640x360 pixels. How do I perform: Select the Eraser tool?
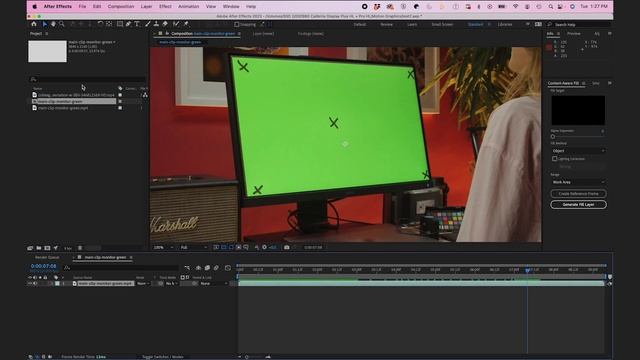(165, 24)
